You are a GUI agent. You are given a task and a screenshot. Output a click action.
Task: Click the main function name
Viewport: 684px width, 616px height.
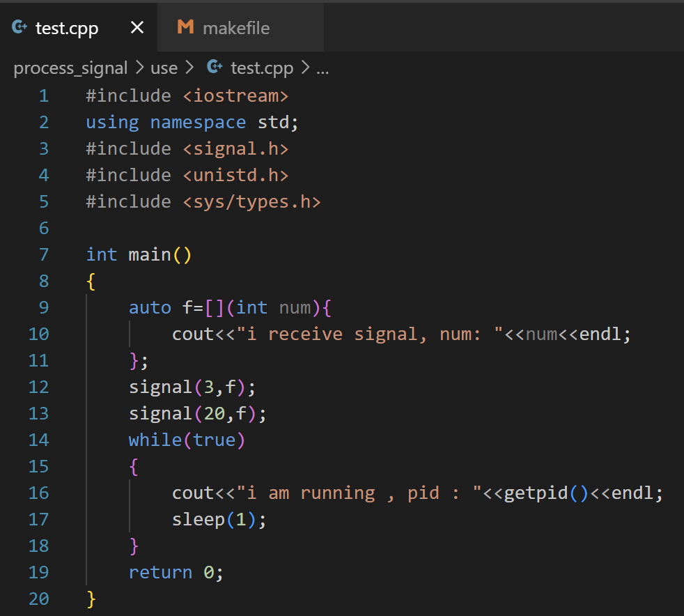tap(150, 255)
